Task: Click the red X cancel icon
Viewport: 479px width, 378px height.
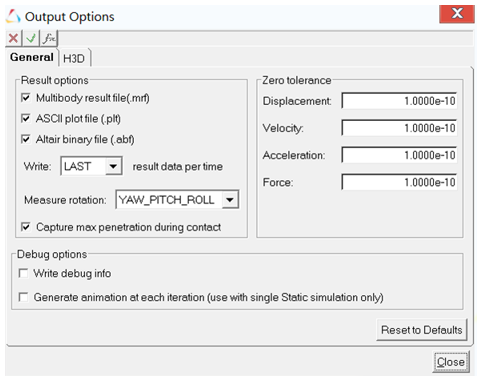Action: point(14,38)
